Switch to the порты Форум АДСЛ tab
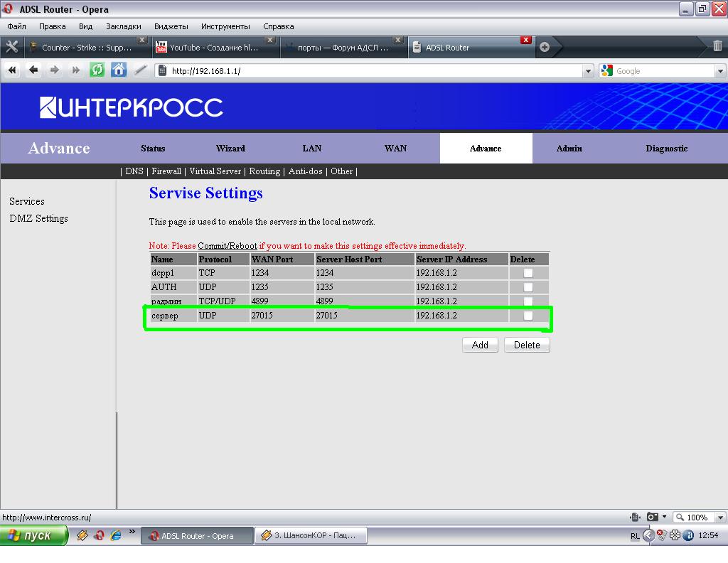Screen dimensions: 728x563 pyautogui.click(x=343, y=48)
